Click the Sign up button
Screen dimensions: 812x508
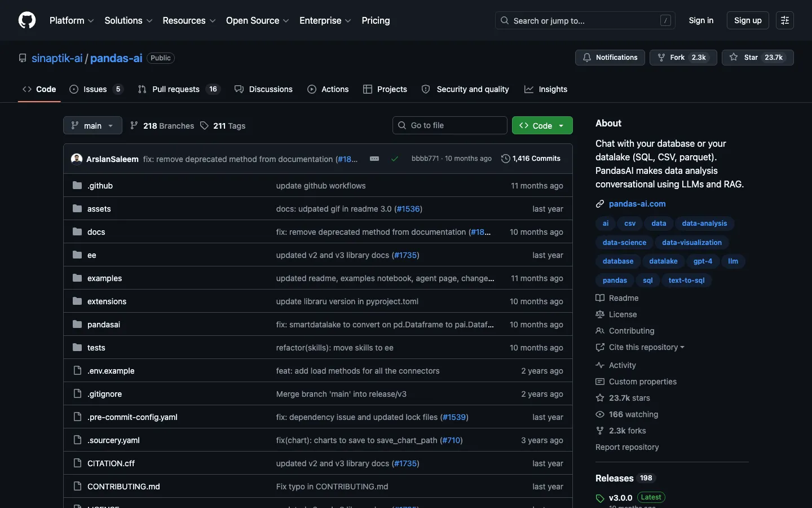tap(748, 20)
